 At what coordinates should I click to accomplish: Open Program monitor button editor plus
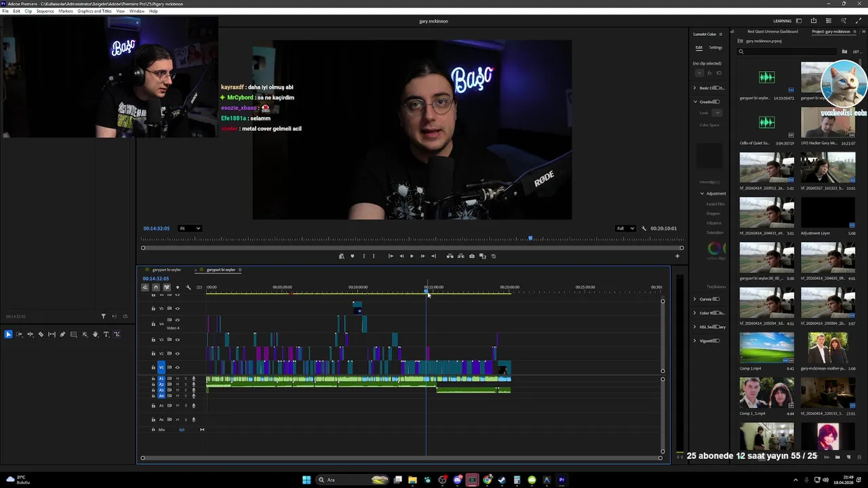point(677,256)
